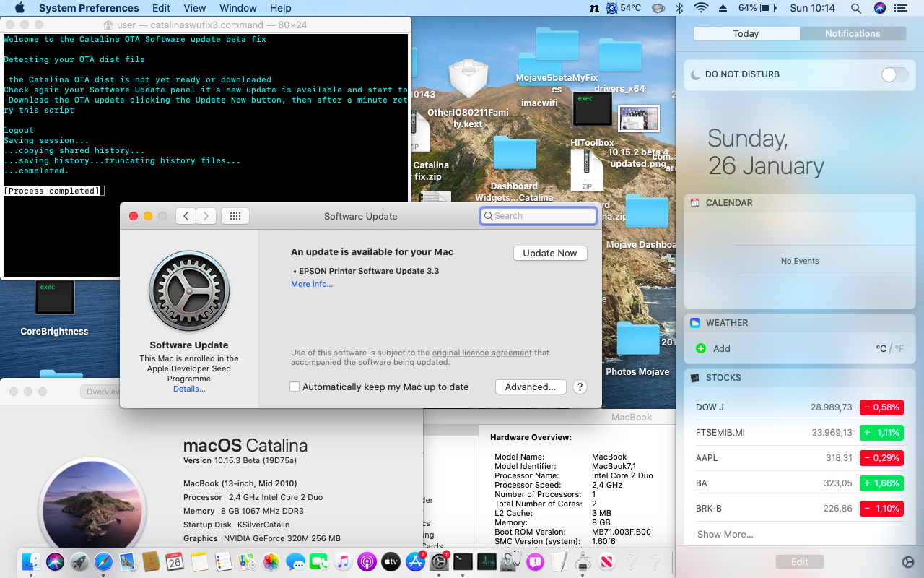Open Disk Utility in the Dock
The height and width of the screenshot is (578, 924).
click(511, 561)
